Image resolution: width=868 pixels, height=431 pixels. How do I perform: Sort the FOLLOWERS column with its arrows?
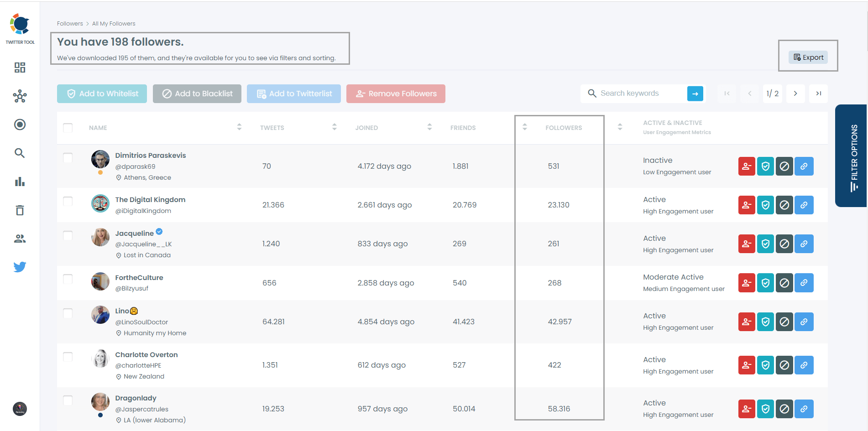pyautogui.click(x=525, y=128)
